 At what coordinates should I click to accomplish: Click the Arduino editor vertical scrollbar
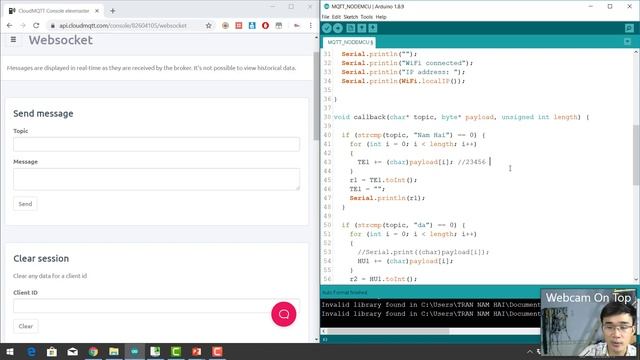[636, 155]
